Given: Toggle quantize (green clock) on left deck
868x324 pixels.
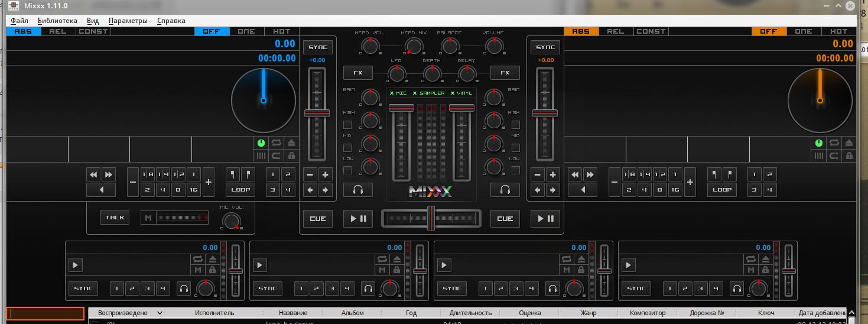Looking at the screenshot, I should (x=261, y=142).
